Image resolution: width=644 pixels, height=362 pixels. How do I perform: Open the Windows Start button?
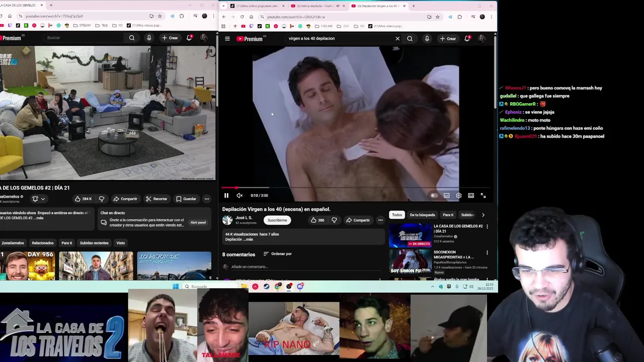coord(176,287)
